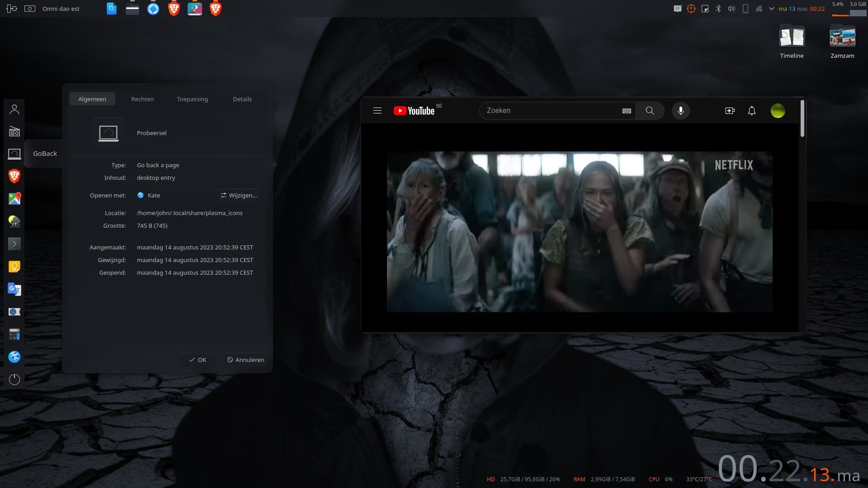Confirm the properties dialog with OK
The image size is (868, 488).
198,360
